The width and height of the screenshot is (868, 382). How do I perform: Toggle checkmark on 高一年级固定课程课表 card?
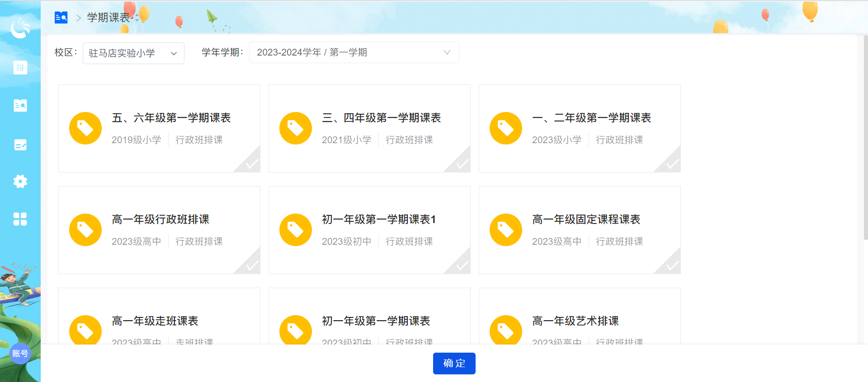pyautogui.click(x=672, y=266)
